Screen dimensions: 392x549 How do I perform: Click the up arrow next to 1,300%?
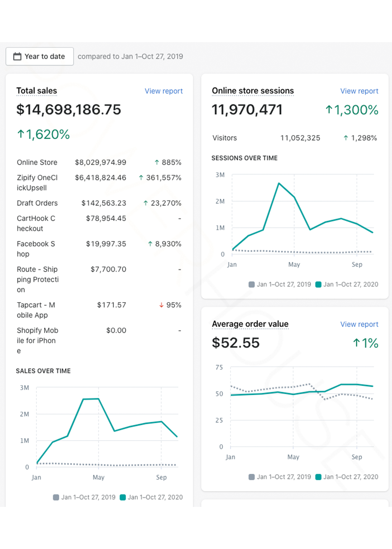click(x=329, y=110)
